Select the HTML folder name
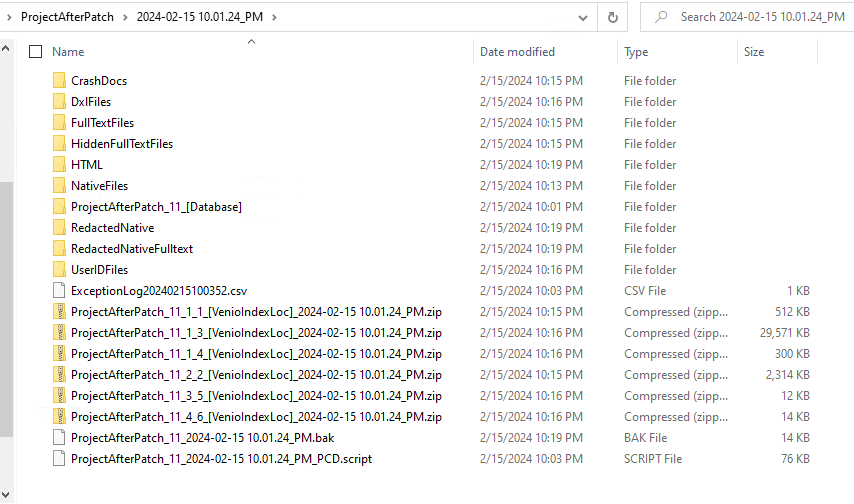Viewport: 854px width, 504px height. click(87, 165)
